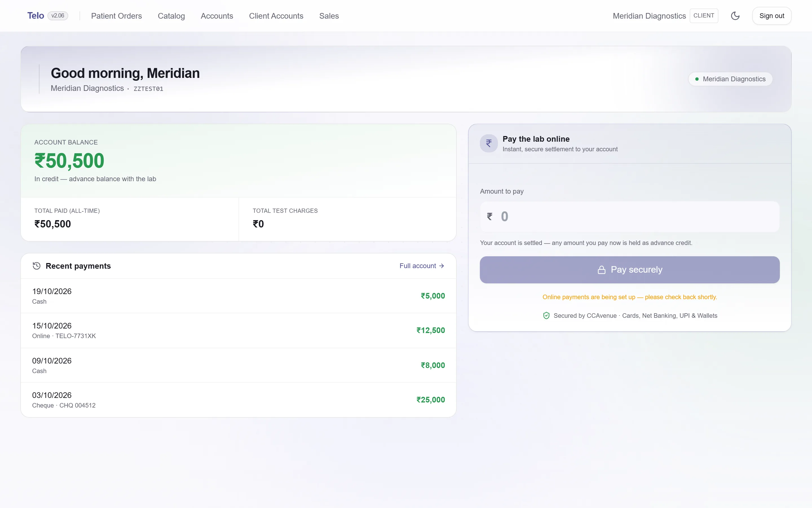Click the online payments setup notice
The width and height of the screenshot is (812, 508).
coord(630,297)
